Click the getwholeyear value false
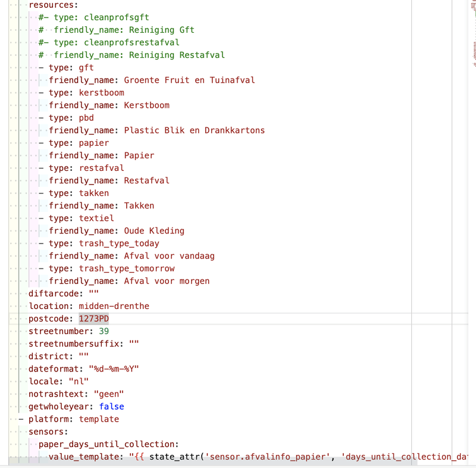 pos(111,406)
